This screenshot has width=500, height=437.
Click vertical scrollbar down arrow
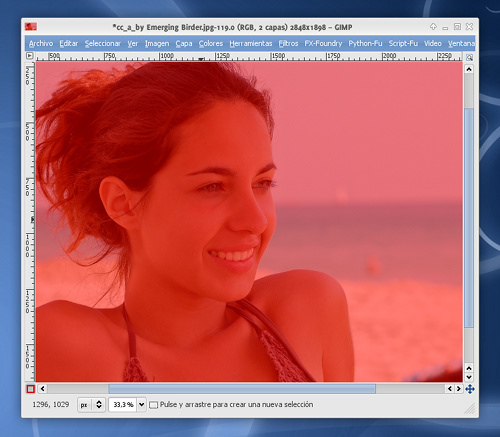click(469, 377)
